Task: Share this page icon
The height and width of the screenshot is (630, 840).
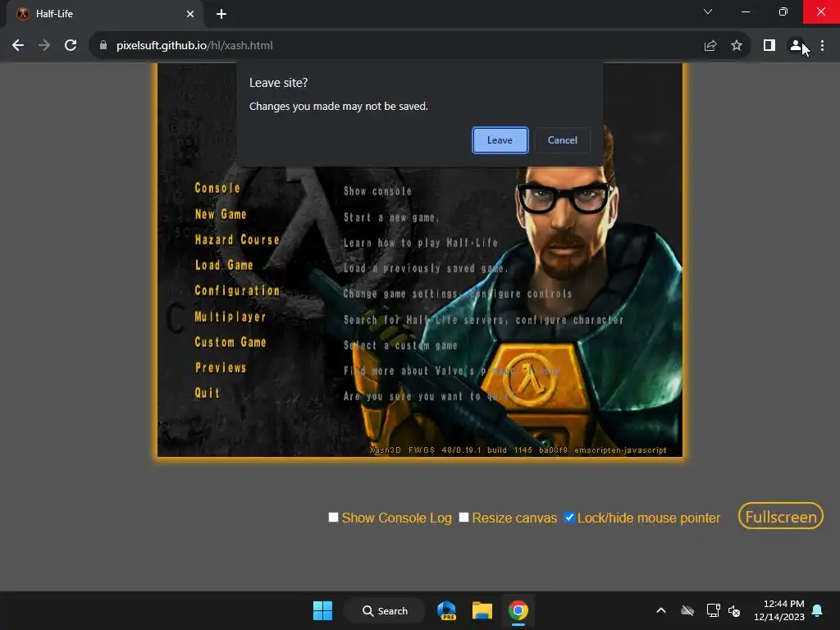Action: [x=710, y=46]
